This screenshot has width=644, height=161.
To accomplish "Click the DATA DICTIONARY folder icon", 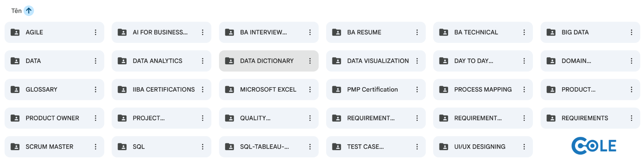I will tap(230, 61).
